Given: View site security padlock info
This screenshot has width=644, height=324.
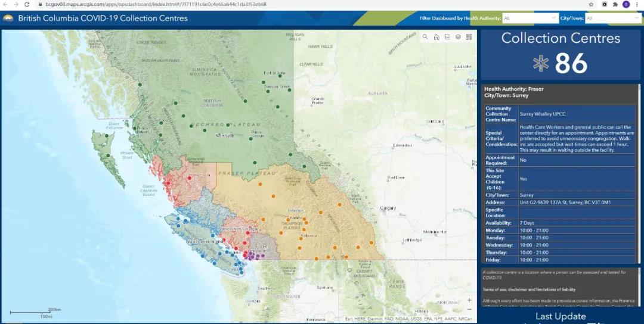Looking at the screenshot, I should (41, 5).
